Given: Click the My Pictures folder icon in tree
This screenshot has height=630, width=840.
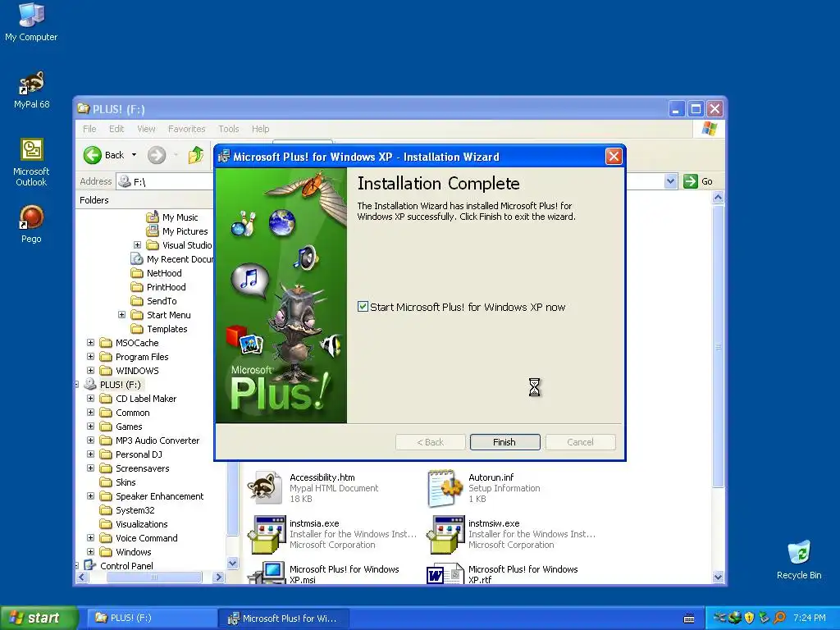Looking at the screenshot, I should click(153, 231).
